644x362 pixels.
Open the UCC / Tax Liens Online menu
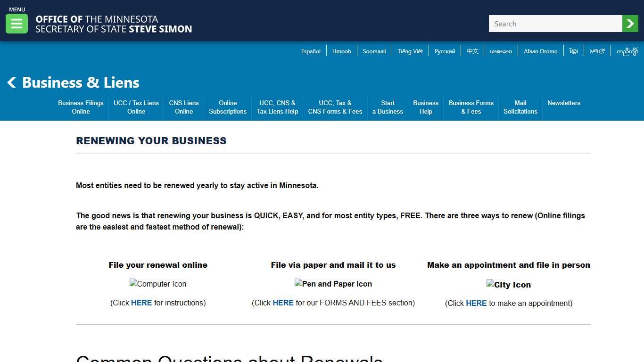(x=136, y=107)
